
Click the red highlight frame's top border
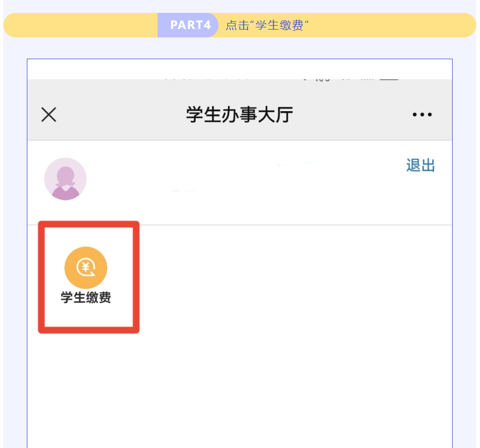(89, 224)
